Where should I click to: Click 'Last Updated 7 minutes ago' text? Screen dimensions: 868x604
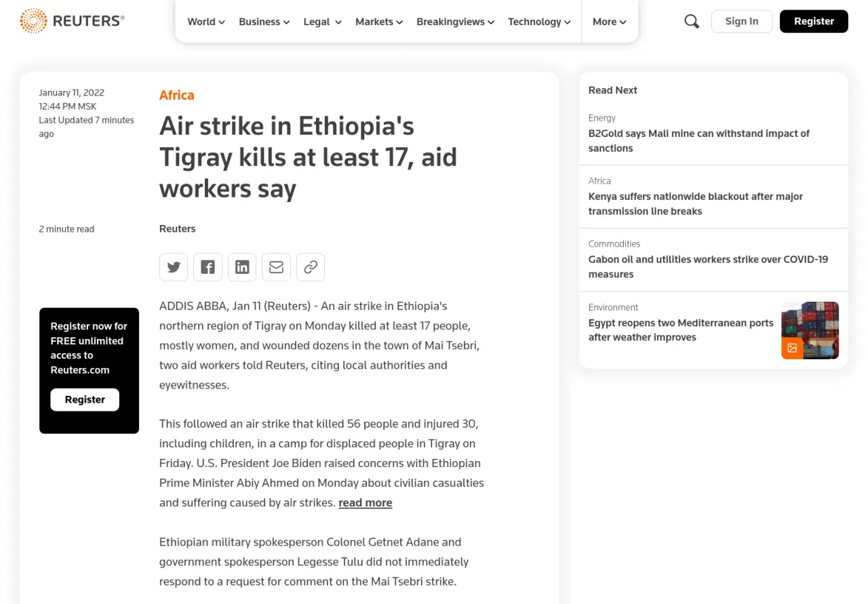click(87, 127)
